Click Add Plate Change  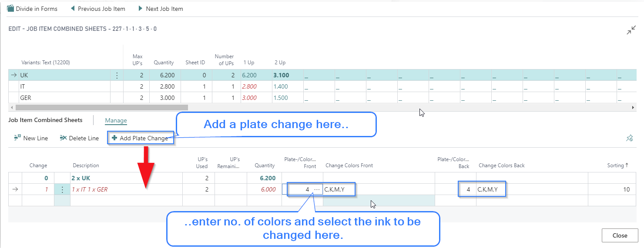[x=140, y=138]
